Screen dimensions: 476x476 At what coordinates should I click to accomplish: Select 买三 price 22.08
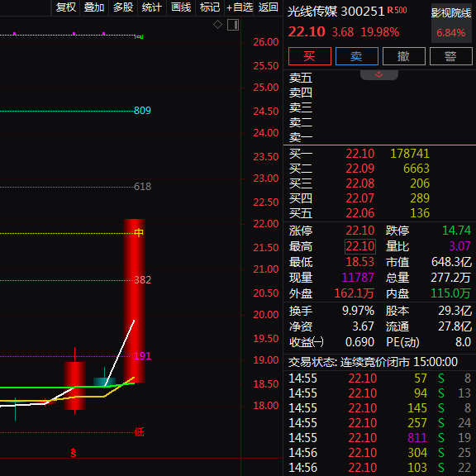click(x=360, y=183)
